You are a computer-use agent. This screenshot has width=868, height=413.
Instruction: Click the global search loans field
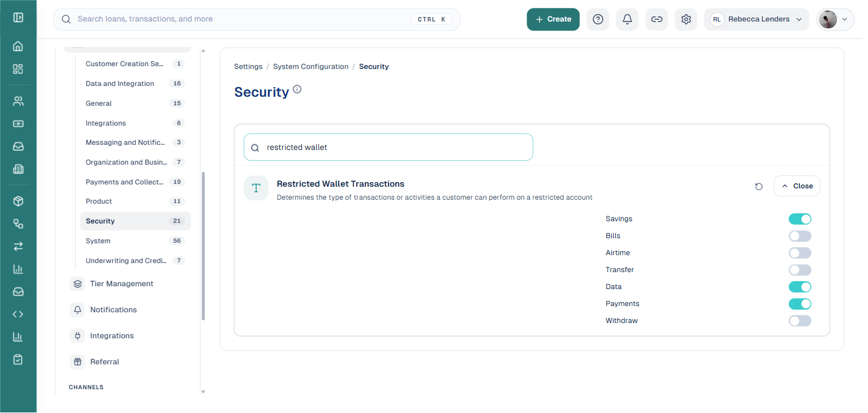click(257, 19)
